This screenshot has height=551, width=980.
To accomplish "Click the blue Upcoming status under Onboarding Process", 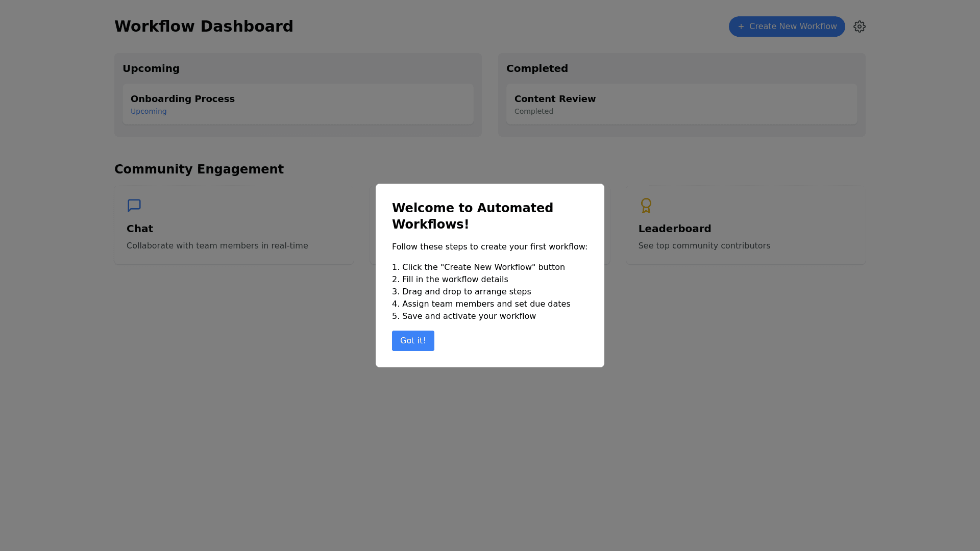I will coord(149,111).
